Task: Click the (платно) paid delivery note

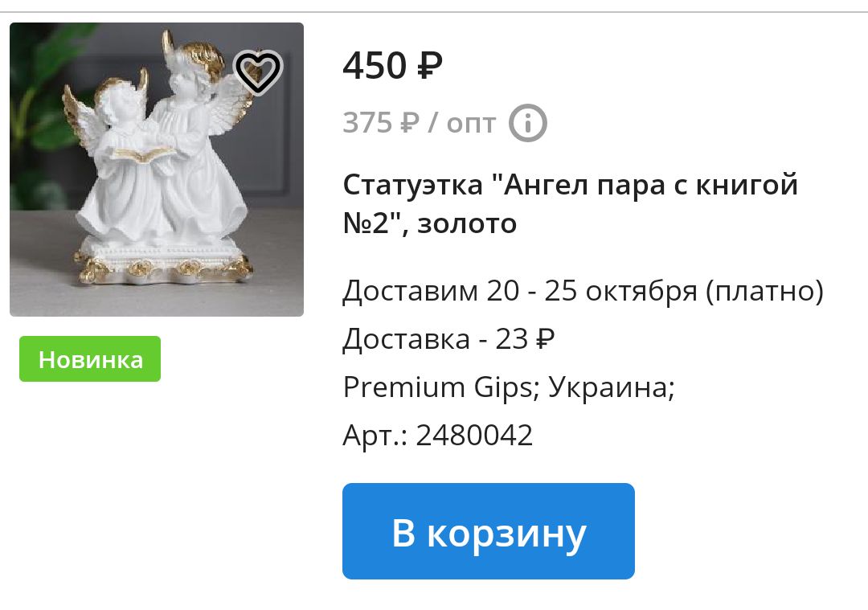Action: (764, 291)
